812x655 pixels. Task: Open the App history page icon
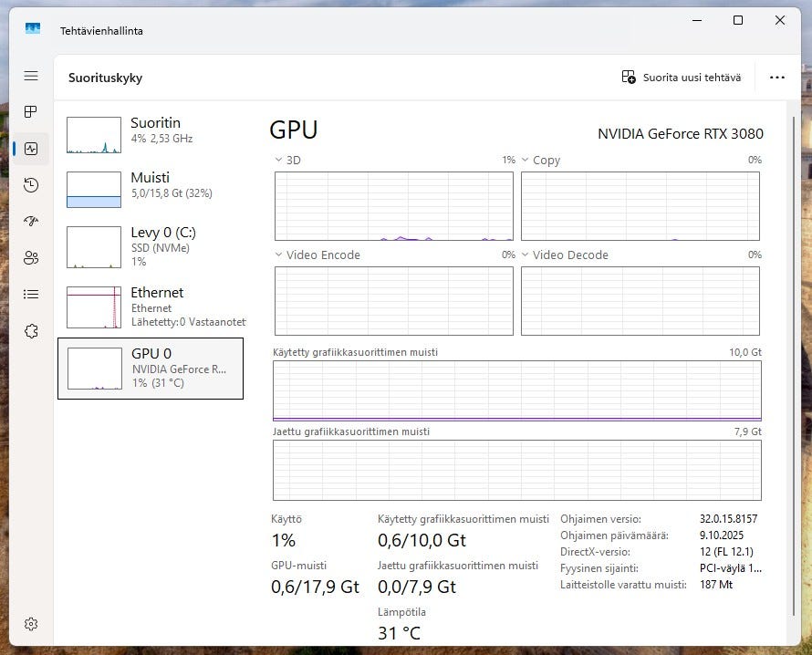click(31, 185)
